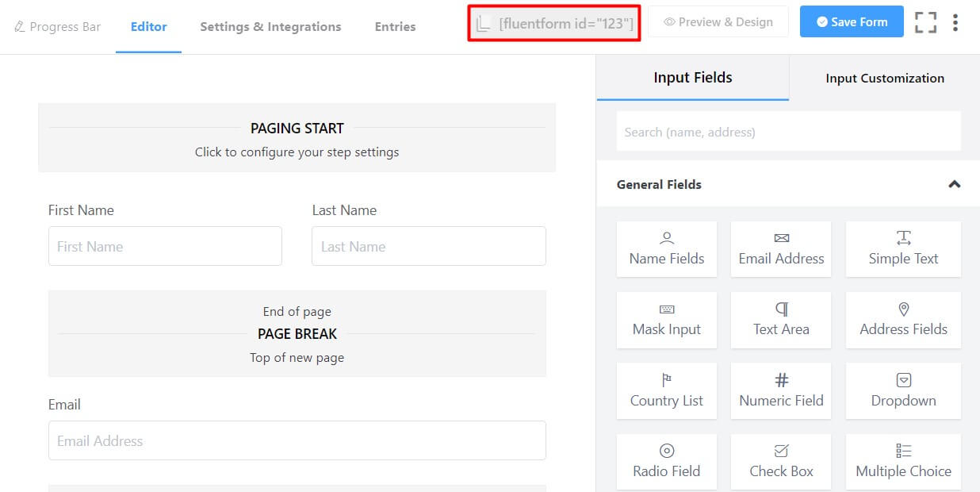980x492 pixels.
Task: Collapse the General Fields section
Action: point(954,183)
